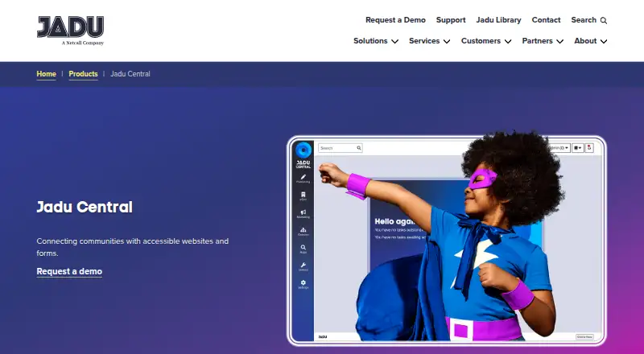Go to the Products breadcrumb

coord(84,74)
